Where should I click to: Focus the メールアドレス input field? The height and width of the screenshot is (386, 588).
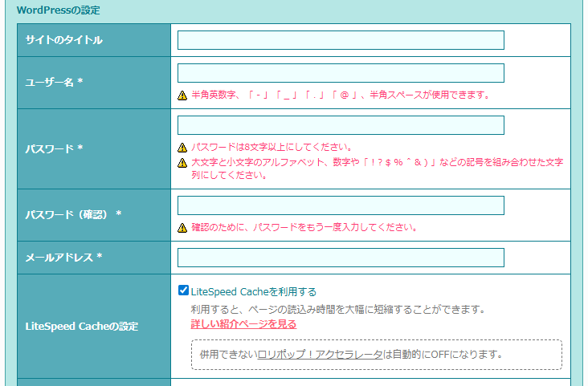tap(341, 258)
